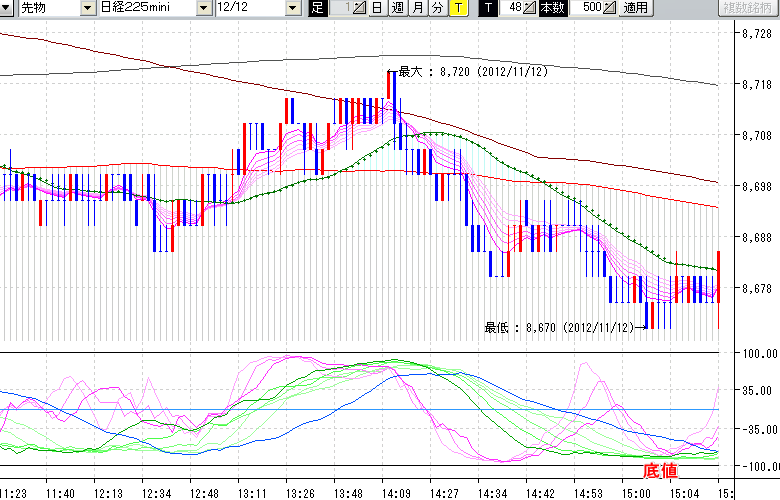Click the black 足 label icon

pos(317,8)
